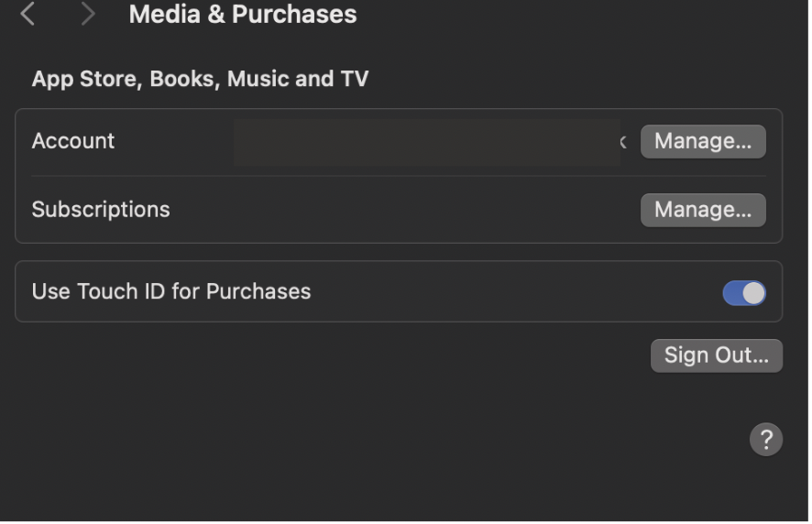
Task: Click the Use Touch ID for Purchases label
Action: (171, 292)
